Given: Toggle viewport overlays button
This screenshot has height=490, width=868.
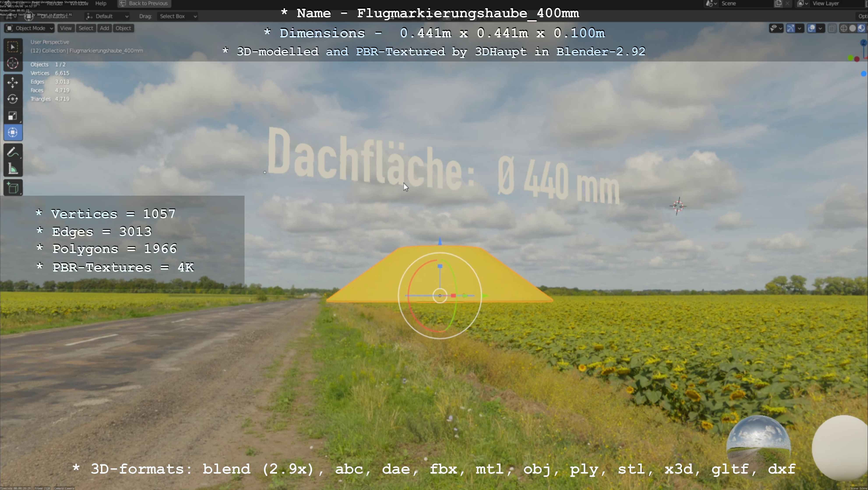Looking at the screenshot, I should coord(811,28).
